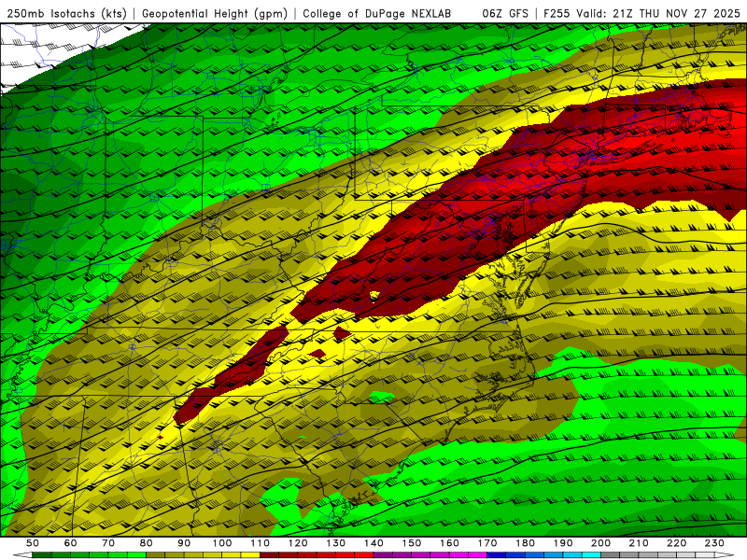Click the 70 label on the color scale

coord(108,543)
